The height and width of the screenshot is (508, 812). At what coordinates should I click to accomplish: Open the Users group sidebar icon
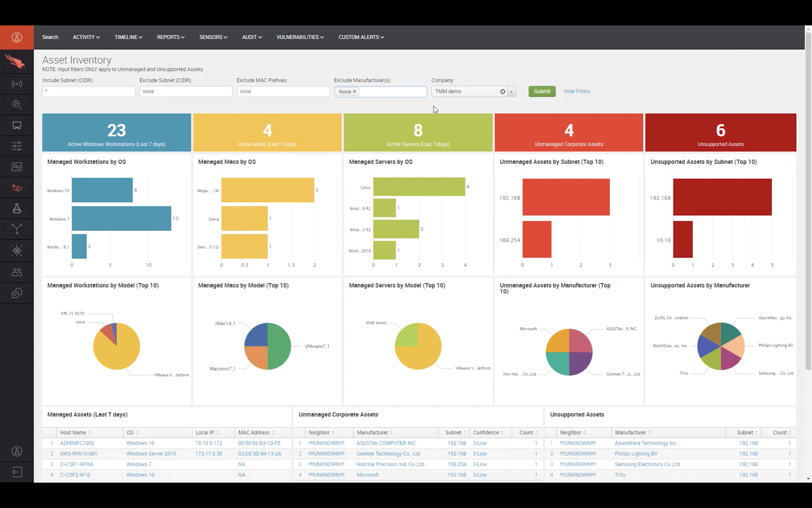point(17,272)
